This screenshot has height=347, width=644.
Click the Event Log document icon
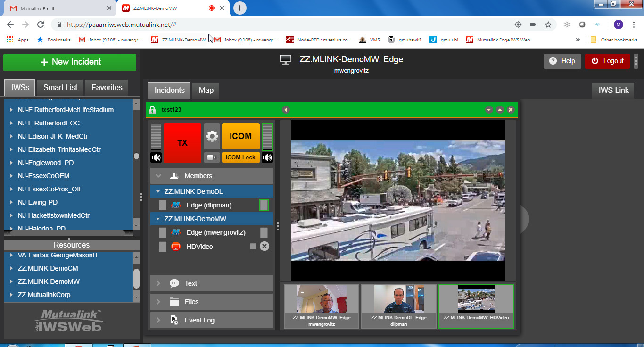click(174, 320)
